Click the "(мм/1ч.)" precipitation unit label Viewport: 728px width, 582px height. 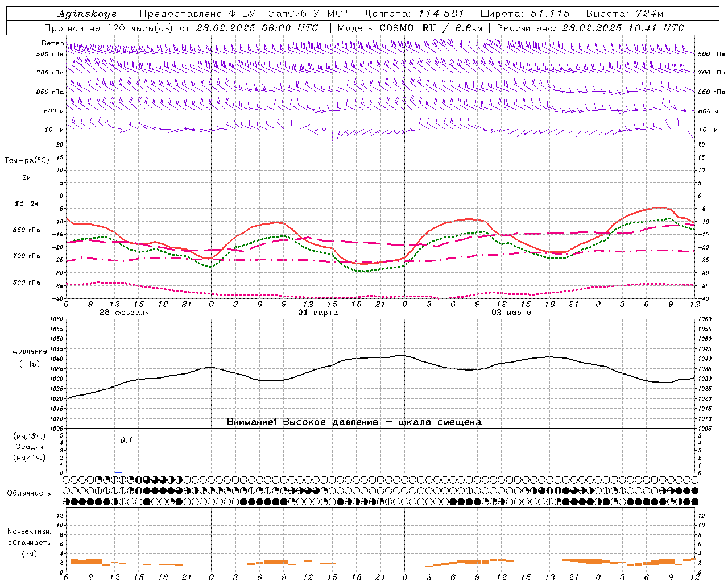point(29,458)
